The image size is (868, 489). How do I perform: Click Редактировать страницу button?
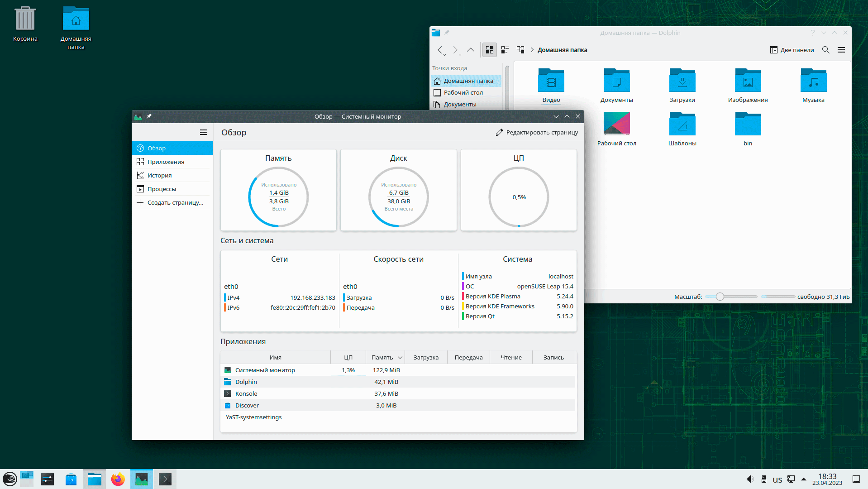tap(537, 132)
